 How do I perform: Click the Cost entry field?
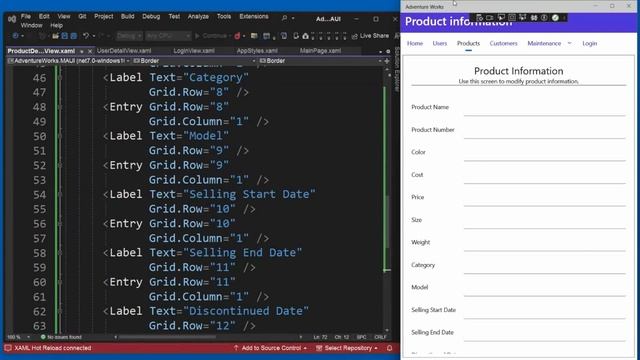[x=544, y=175]
